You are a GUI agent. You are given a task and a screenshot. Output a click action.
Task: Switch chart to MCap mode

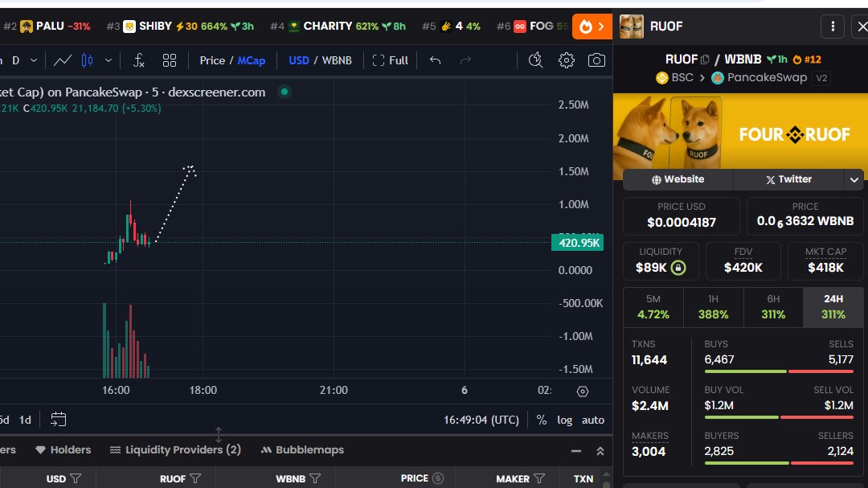click(252, 60)
